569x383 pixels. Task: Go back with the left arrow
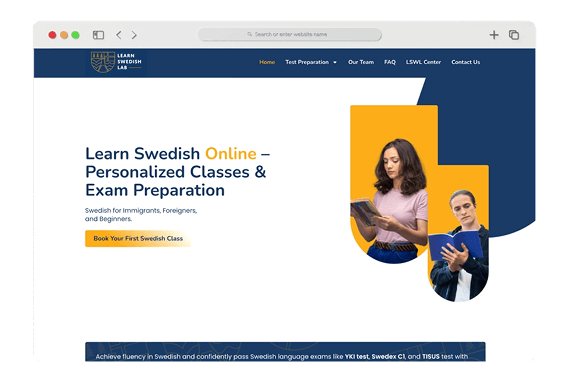click(x=119, y=35)
